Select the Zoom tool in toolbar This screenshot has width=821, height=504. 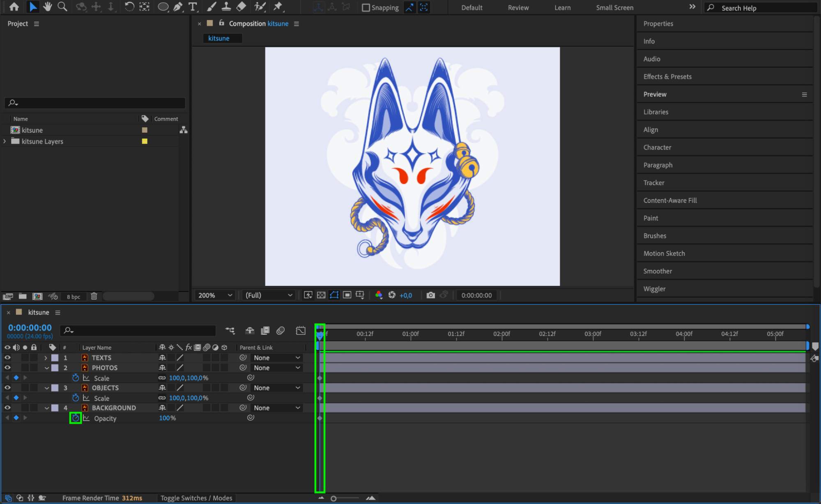point(62,7)
